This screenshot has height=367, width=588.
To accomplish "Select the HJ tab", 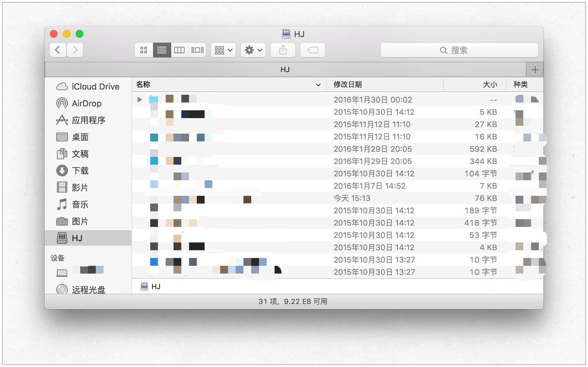I will [x=285, y=70].
